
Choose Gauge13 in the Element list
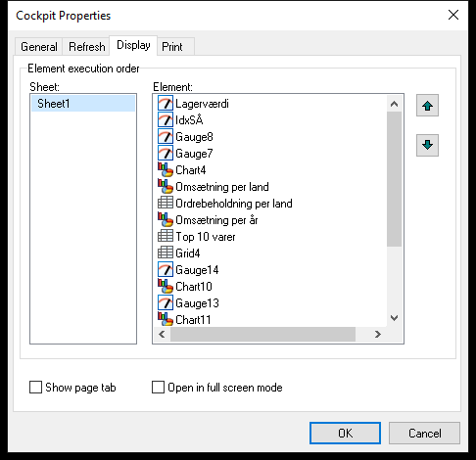pyautogui.click(x=197, y=303)
